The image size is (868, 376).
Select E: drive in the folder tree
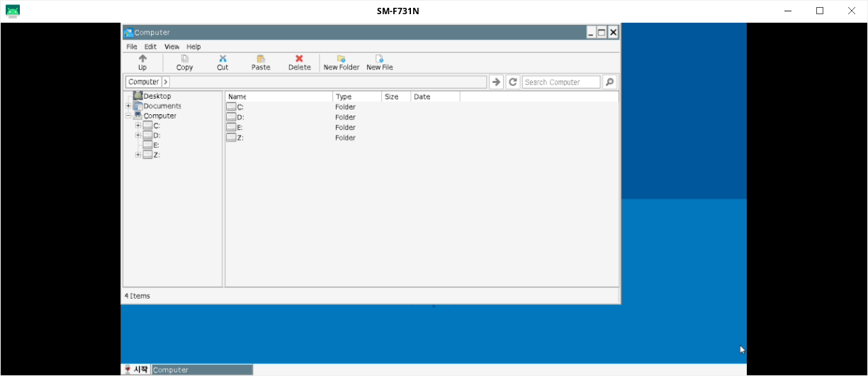point(151,145)
